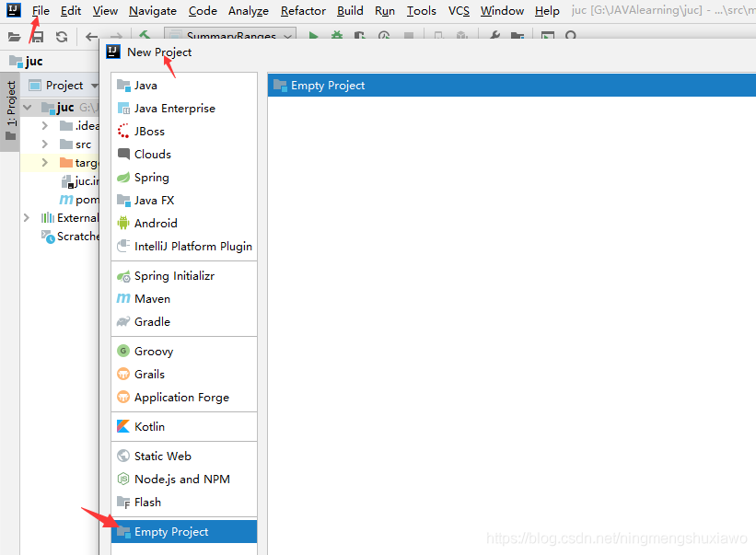The image size is (756, 555).
Task: Click the Back navigation arrow
Action: tap(91, 37)
